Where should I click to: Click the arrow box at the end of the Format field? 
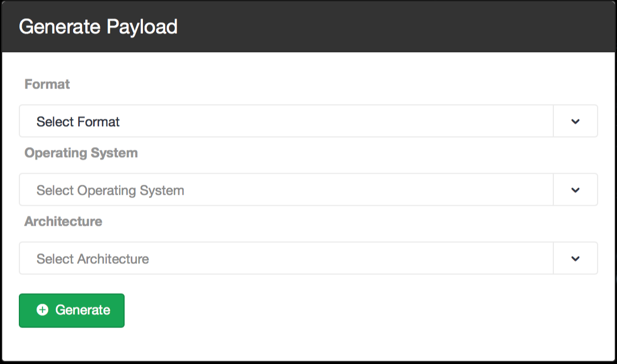tap(575, 121)
